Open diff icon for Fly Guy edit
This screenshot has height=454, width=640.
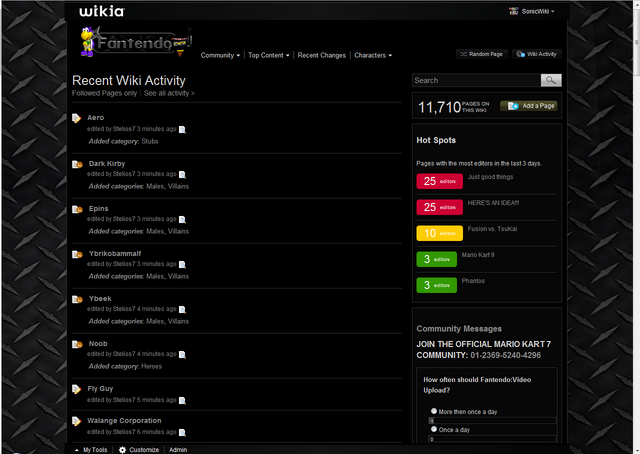tap(182, 401)
